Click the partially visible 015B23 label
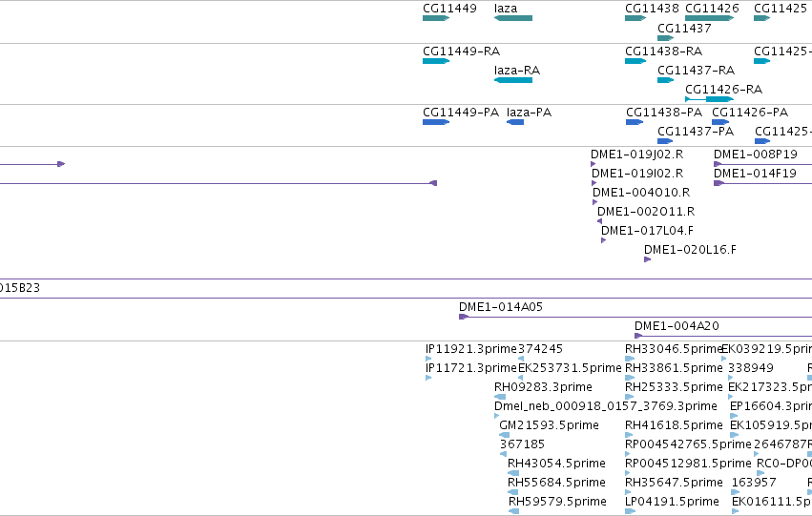Image resolution: width=812 pixels, height=516 pixels. click(x=20, y=288)
